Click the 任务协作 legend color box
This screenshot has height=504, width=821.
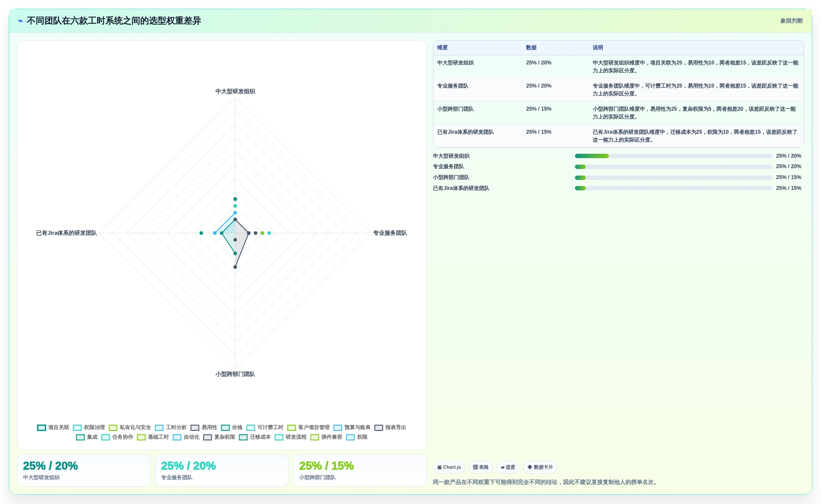[105, 437]
